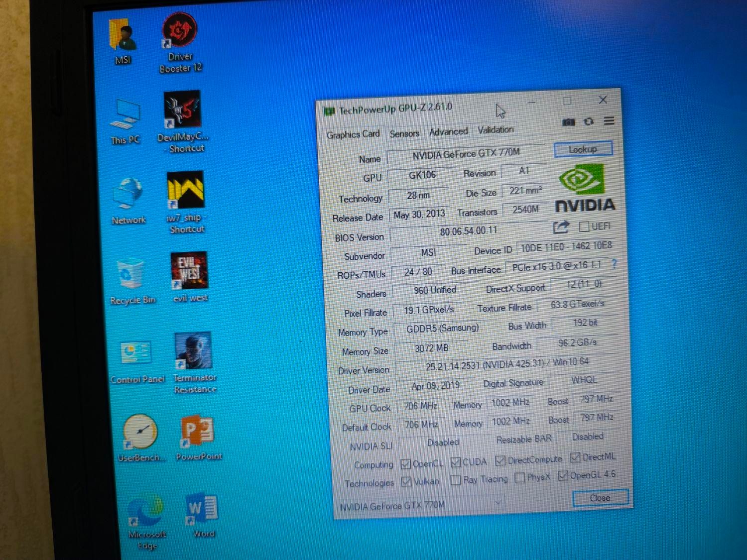Take GPU-Z screenshot with camera icon
Viewport: 747px width, 560px height.
pos(568,122)
